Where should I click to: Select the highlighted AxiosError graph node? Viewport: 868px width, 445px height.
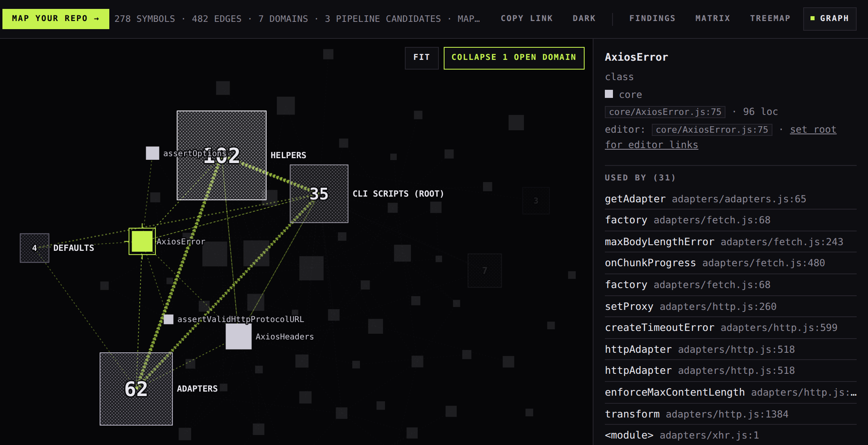coord(142,242)
